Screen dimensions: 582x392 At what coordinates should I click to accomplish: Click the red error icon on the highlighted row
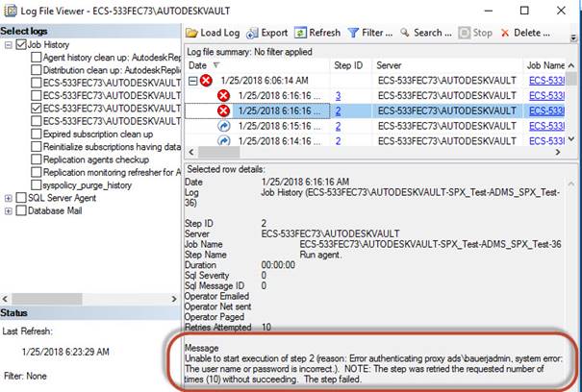pos(223,110)
